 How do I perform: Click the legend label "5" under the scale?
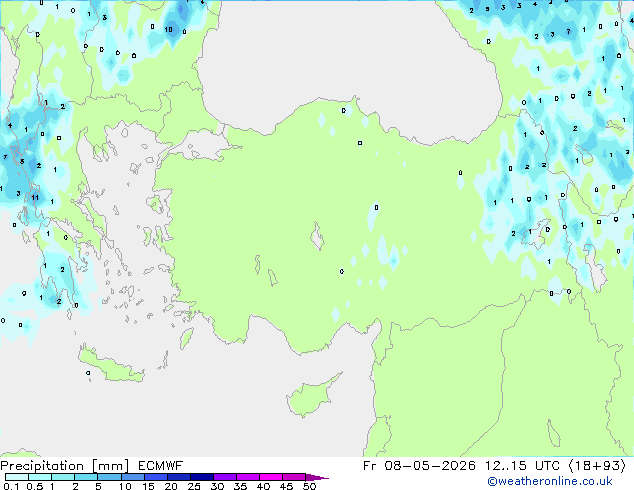click(x=98, y=486)
